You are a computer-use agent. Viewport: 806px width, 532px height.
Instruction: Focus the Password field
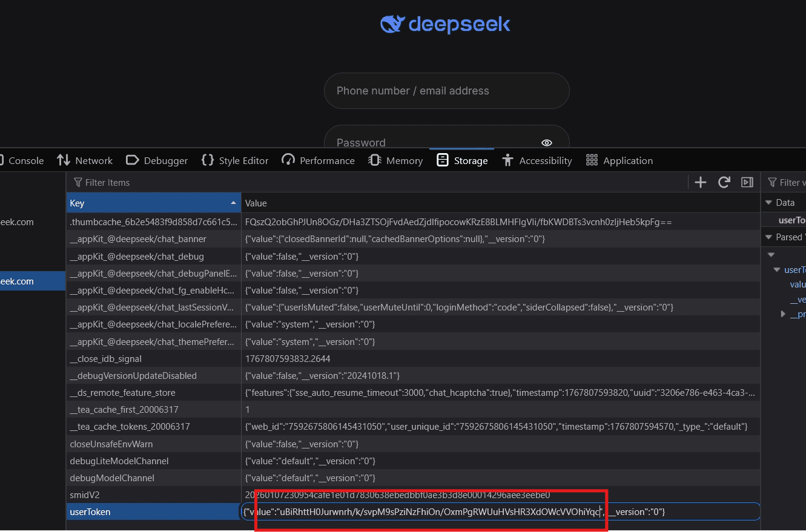point(447,137)
